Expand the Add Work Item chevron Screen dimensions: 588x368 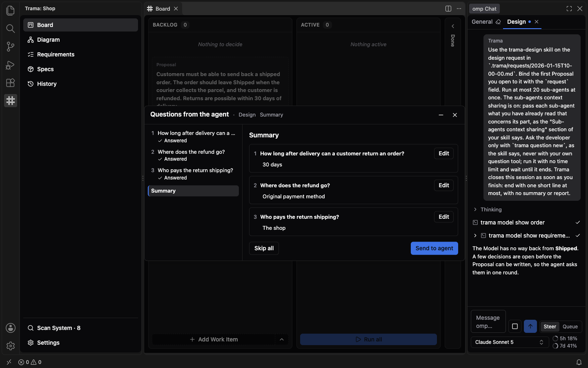coord(282,339)
